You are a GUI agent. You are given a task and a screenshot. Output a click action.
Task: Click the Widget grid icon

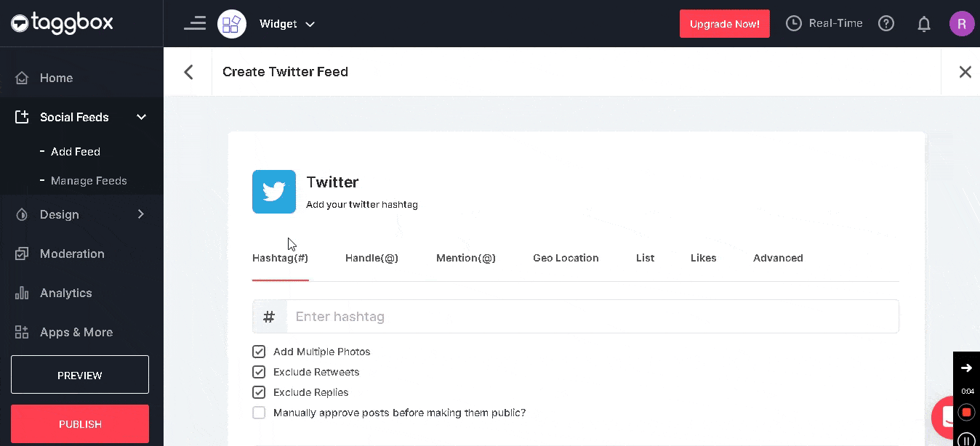(232, 24)
